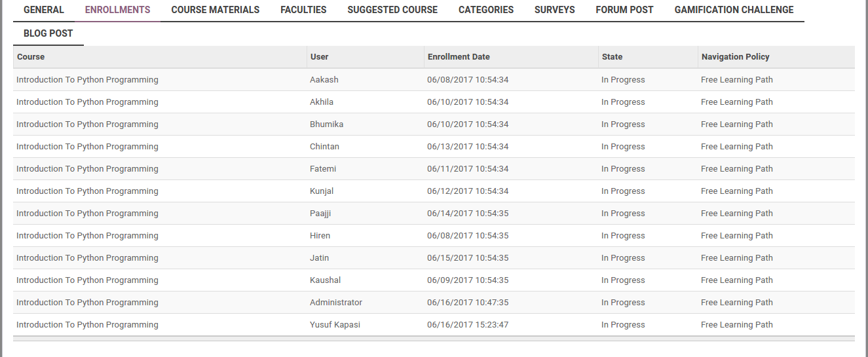Click the Kaushal enrollment row
The width and height of the screenshot is (868, 357).
[325, 280]
